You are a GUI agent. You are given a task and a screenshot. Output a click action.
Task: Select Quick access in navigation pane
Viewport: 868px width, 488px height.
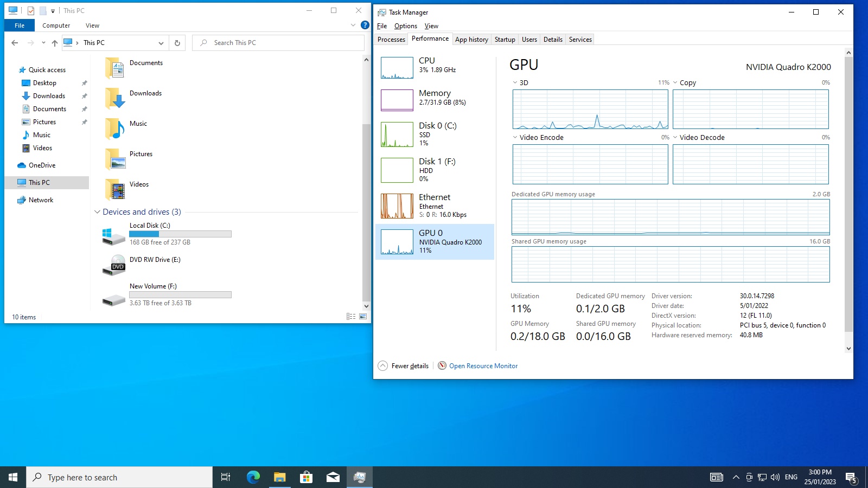coord(47,70)
